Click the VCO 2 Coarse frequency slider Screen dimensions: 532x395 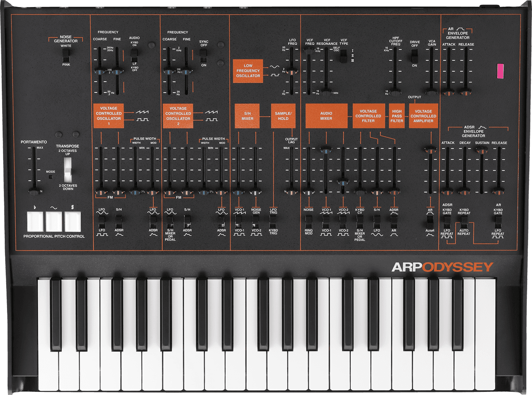tap(168, 71)
